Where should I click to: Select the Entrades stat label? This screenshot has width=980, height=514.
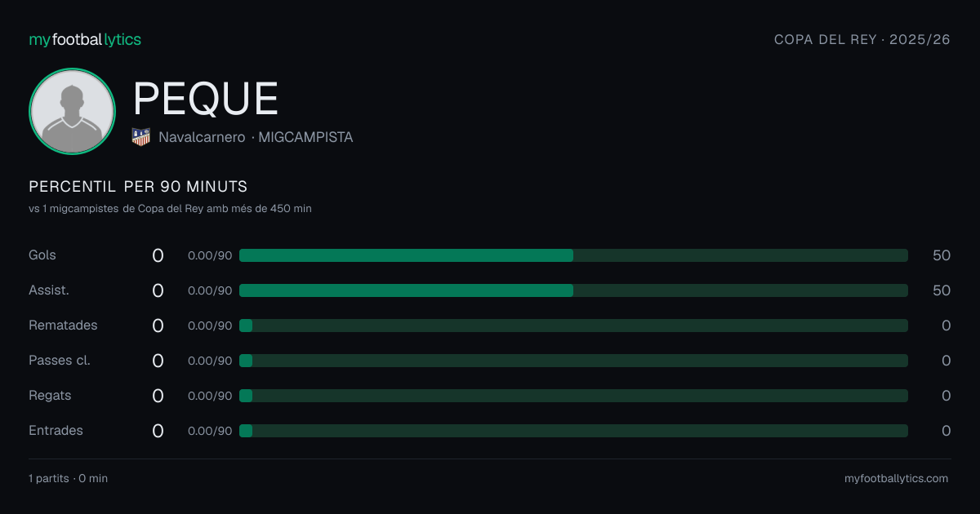[x=56, y=431]
